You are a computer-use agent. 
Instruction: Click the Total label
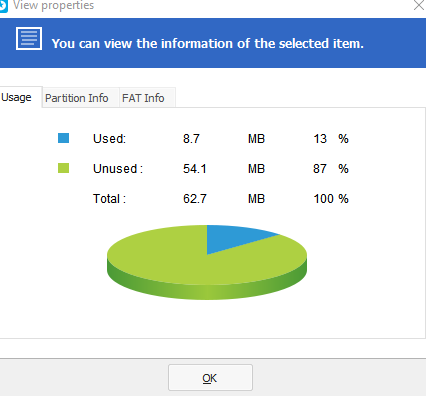click(109, 199)
